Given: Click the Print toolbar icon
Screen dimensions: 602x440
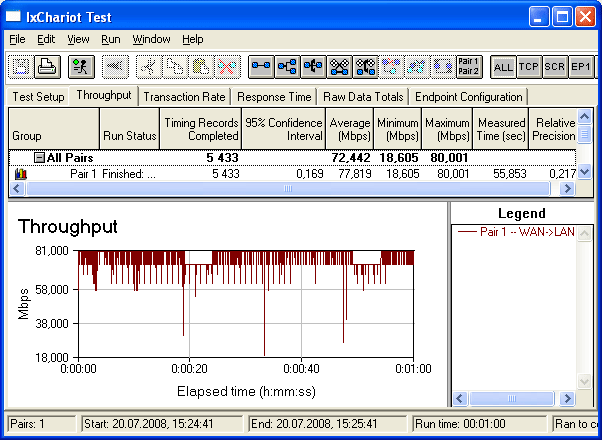Looking at the screenshot, I should coord(48,67).
